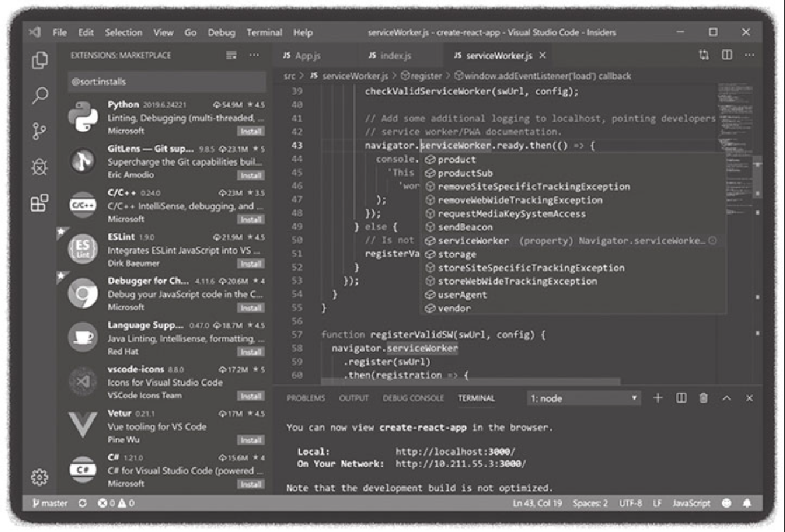Install the vscode-icons extension
Screen dimensions: 785x532
251,396
